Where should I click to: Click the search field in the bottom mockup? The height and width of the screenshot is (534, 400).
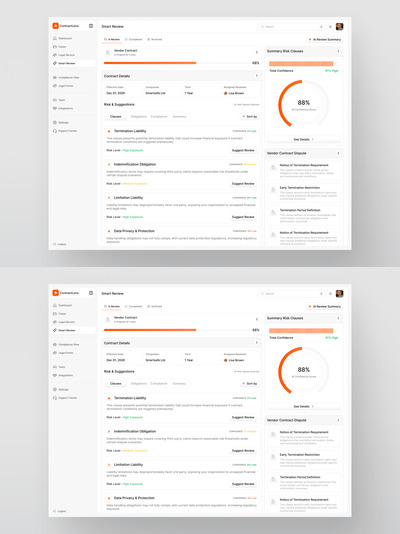pos(291,294)
